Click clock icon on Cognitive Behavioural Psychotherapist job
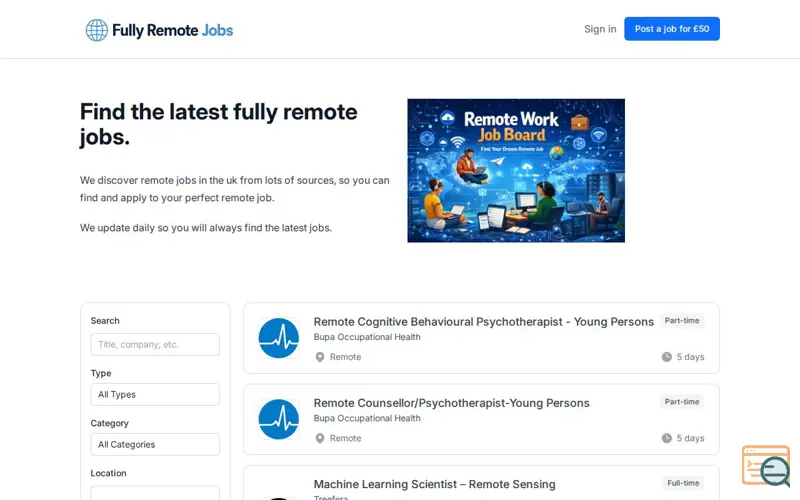 [666, 357]
